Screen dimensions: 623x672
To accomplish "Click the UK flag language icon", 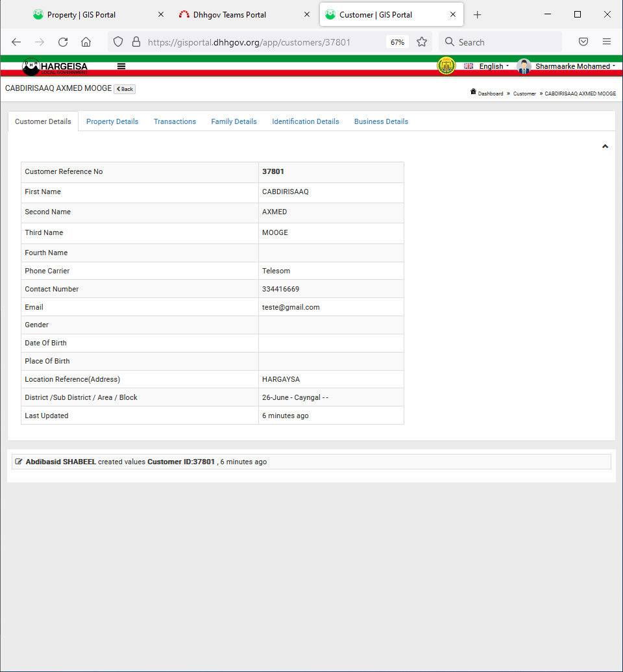I will pos(469,66).
